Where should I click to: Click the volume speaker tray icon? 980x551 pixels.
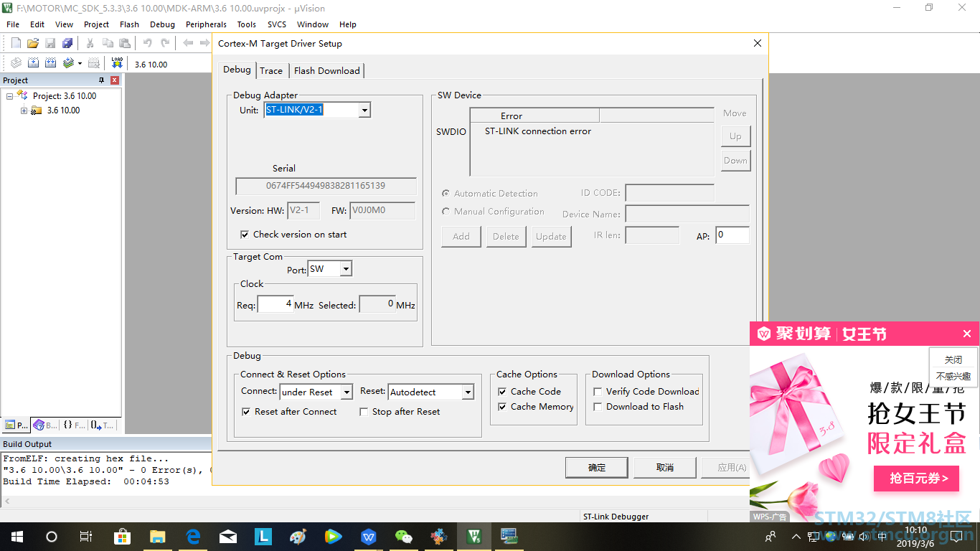(x=864, y=536)
